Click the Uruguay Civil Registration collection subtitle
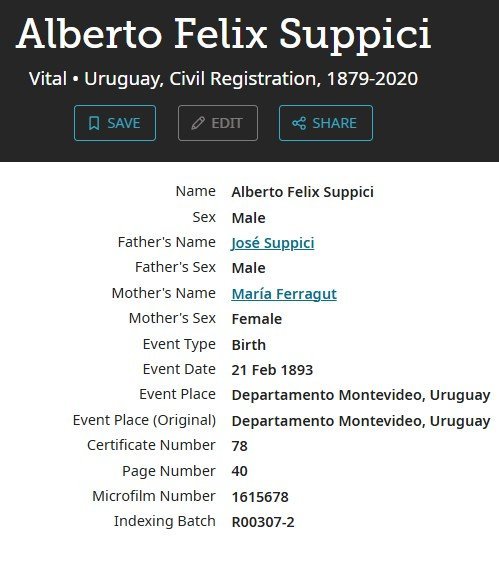The height and width of the screenshot is (563, 499). 223,79
